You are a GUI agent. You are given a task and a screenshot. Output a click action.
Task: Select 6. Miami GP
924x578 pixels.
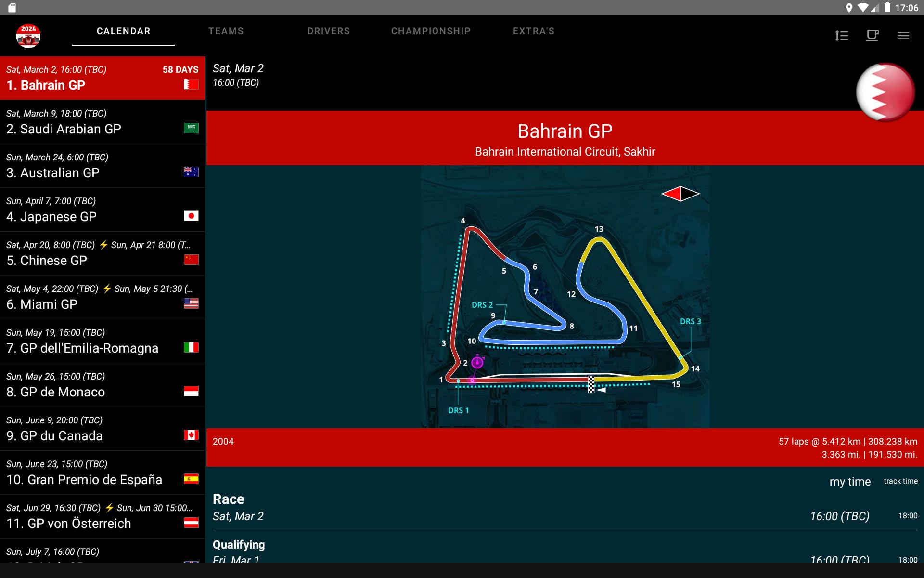tap(103, 297)
